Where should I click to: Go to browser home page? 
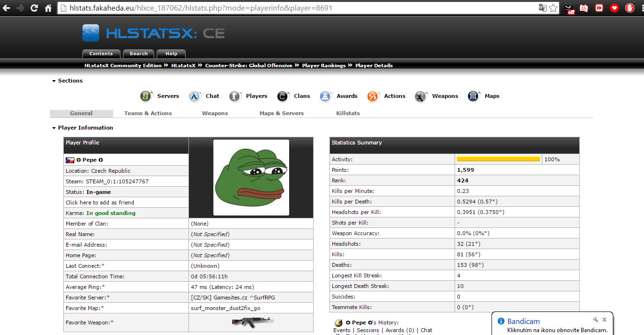click(x=48, y=8)
